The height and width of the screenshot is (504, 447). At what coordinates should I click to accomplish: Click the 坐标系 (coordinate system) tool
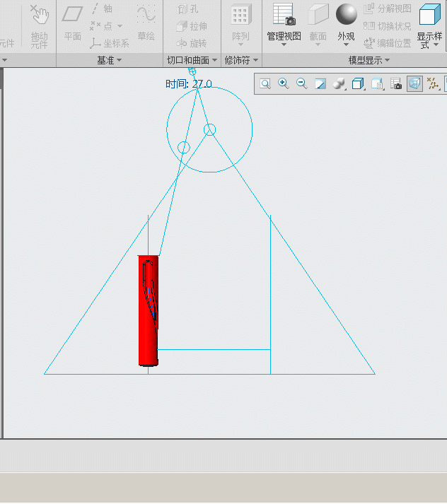coord(110,43)
